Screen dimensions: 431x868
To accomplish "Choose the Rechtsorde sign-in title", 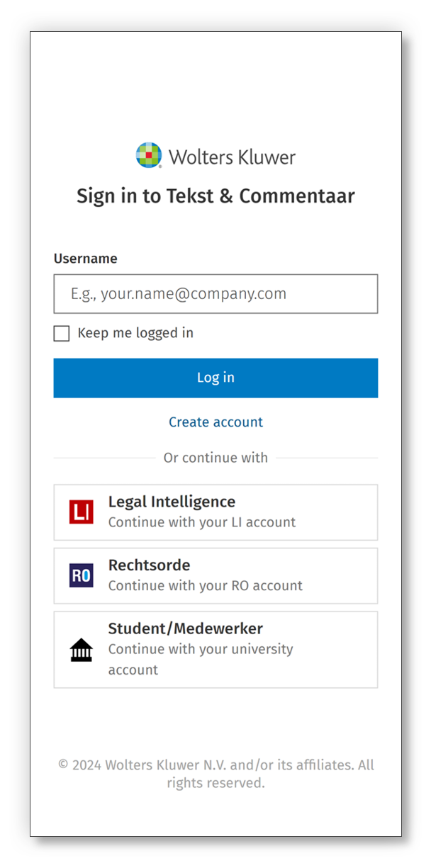I will [149, 565].
